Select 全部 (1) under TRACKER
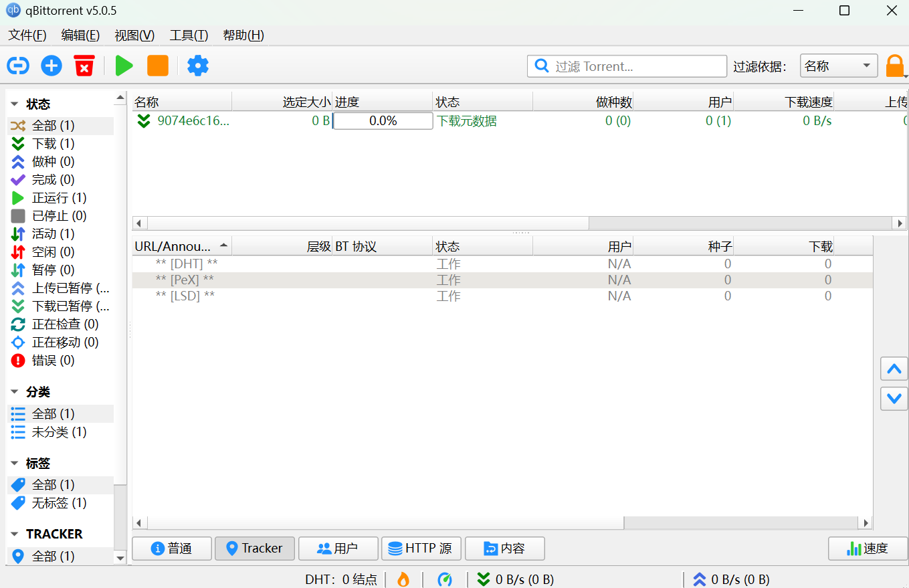The width and height of the screenshot is (909, 588). (60, 556)
